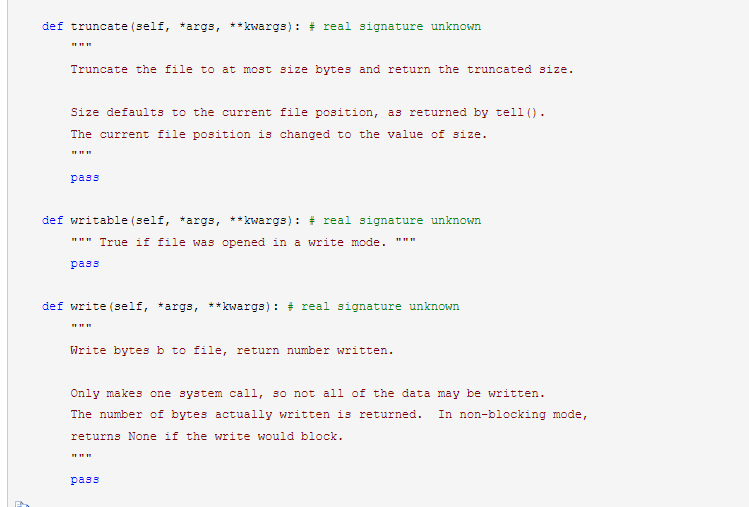The image size is (749, 507).
Task: Click the def keyword before truncate
Action: coord(52,26)
